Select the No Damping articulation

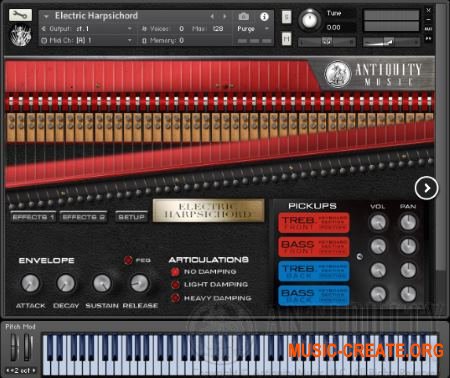(x=175, y=272)
